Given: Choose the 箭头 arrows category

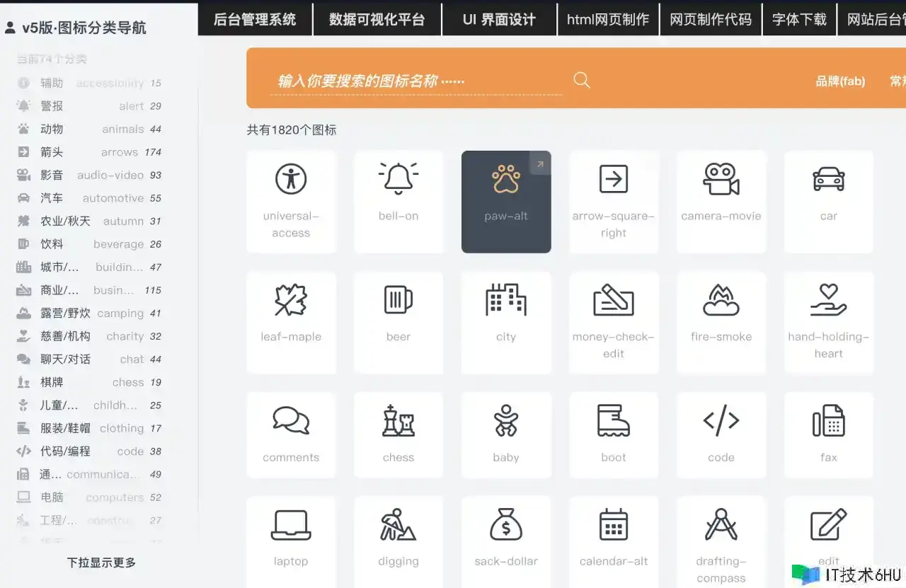Looking at the screenshot, I should tap(89, 152).
